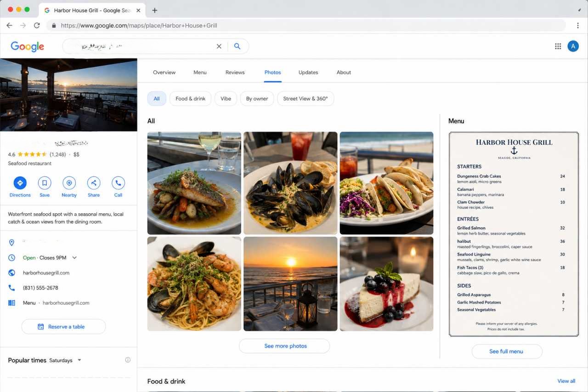Click the blue search magnifier icon
Viewport: 588px width, 392px height.
237,46
